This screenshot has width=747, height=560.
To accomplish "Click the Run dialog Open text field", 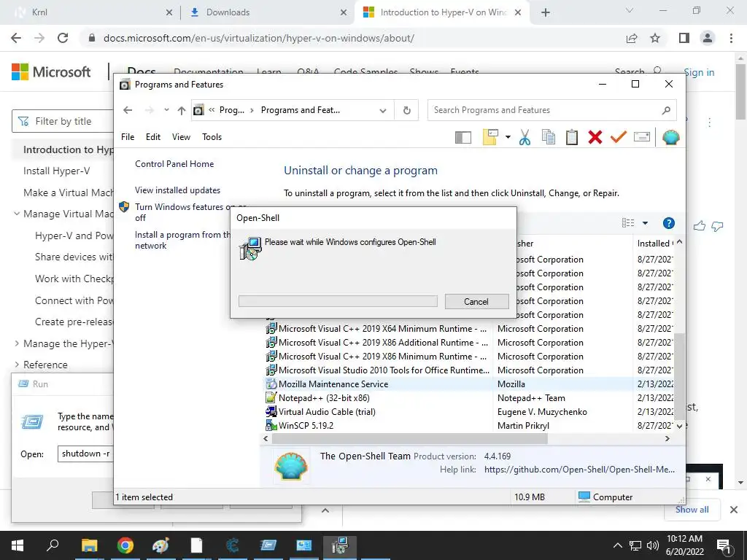I will (86, 454).
